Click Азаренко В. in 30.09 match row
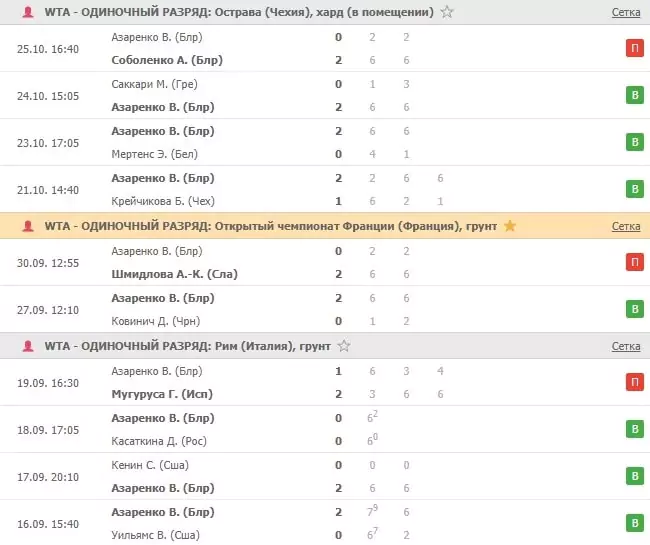This screenshot has width=650, height=545. (157, 251)
